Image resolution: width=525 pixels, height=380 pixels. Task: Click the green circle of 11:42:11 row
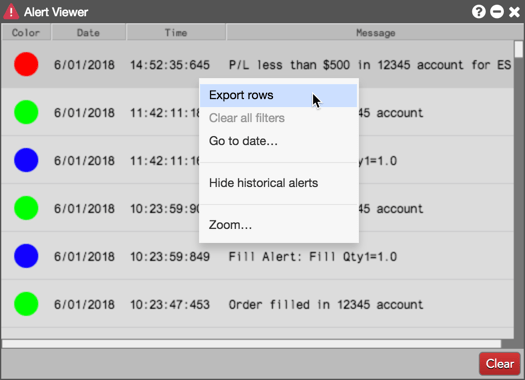(26, 112)
